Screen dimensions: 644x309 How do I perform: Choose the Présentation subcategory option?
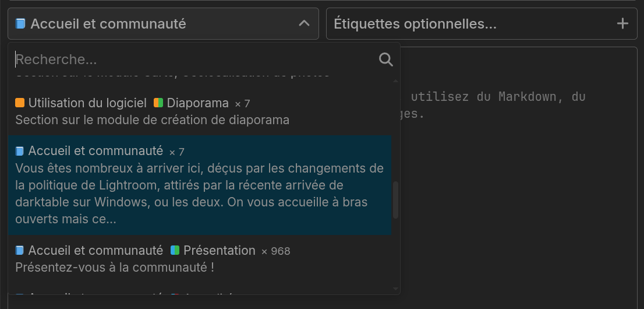point(200,259)
